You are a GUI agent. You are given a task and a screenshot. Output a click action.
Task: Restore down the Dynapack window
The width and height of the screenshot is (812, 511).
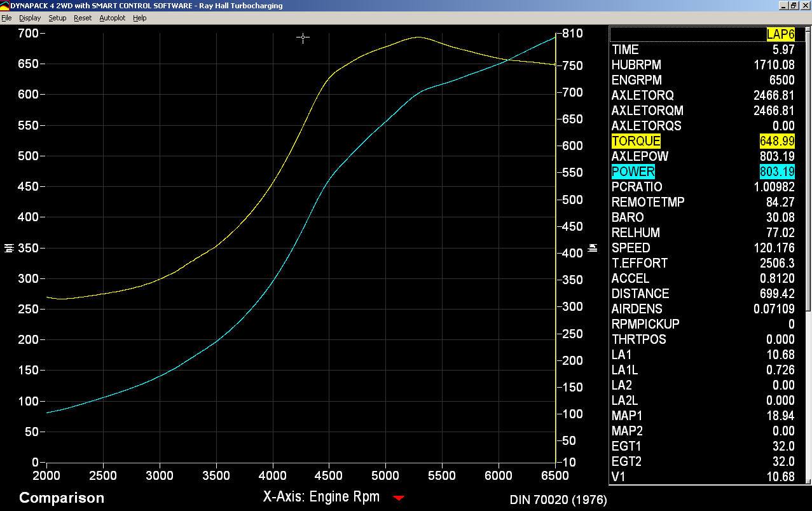coord(794,6)
